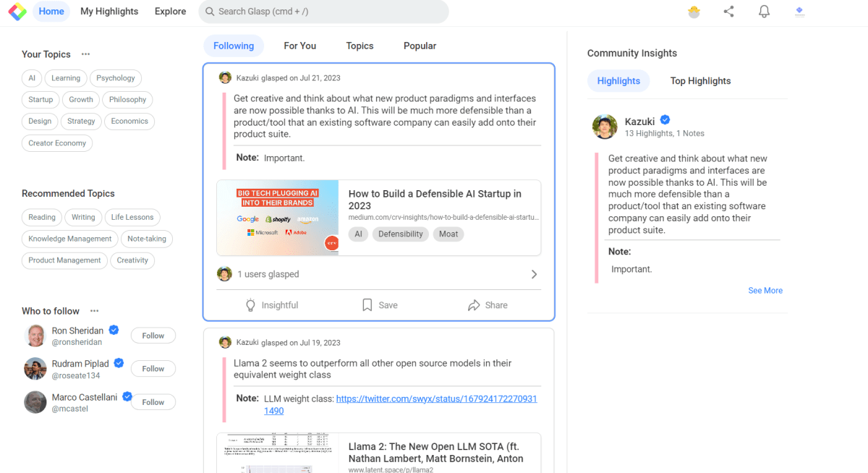Select the Psychology topic chip
The width and height of the screenshot is (868, 473).
tap(116, 78)
